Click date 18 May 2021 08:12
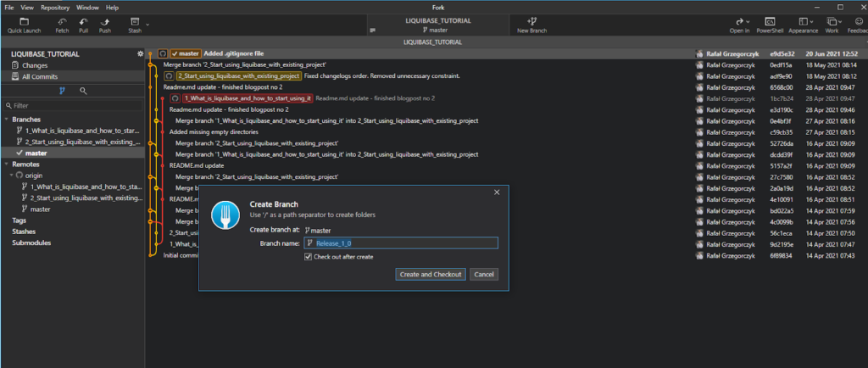The height and width of the screenshot is (368, 868). click(x=832, y=75)
